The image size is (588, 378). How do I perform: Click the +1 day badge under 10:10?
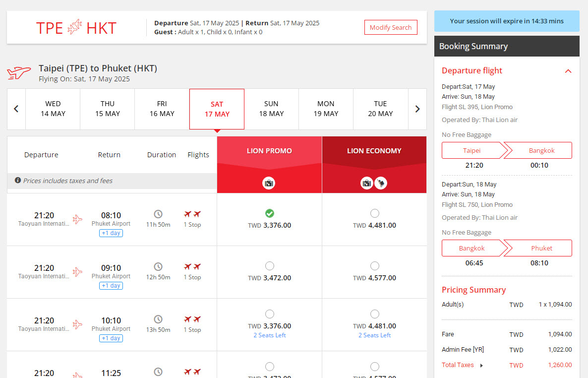pyautogui.click(x=111, y=338)
